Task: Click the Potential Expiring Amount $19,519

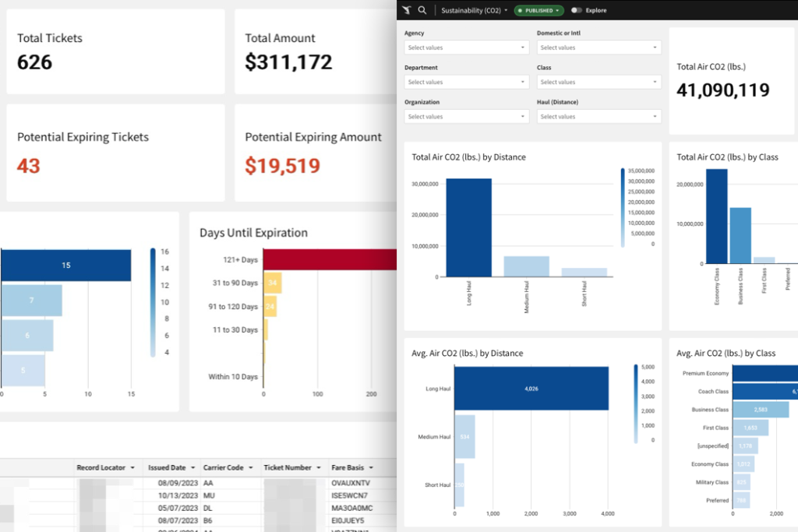Action: (282, 166)
